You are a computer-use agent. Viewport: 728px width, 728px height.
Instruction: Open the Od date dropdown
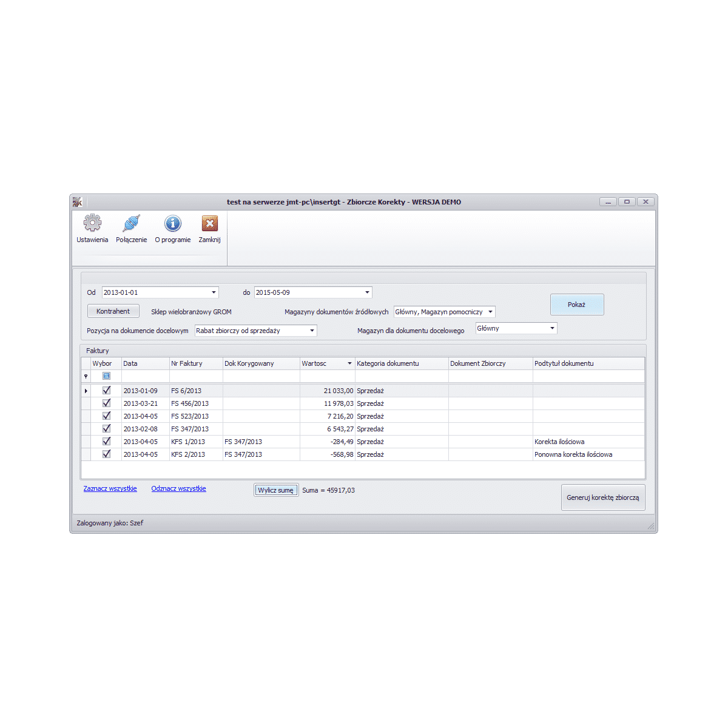point(214,292)
